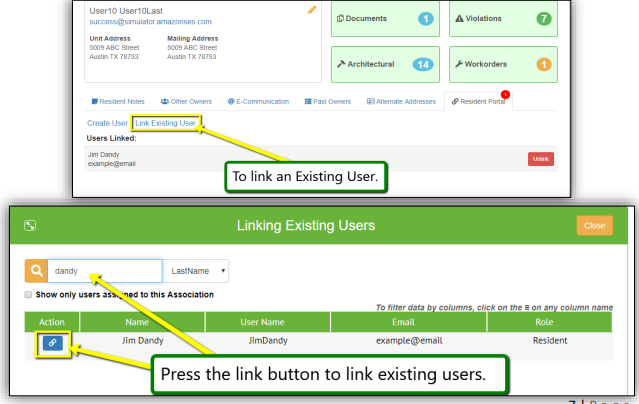Screen dimensions: 639x404
Task: Click the Name column header
Action: coord(142,322)
